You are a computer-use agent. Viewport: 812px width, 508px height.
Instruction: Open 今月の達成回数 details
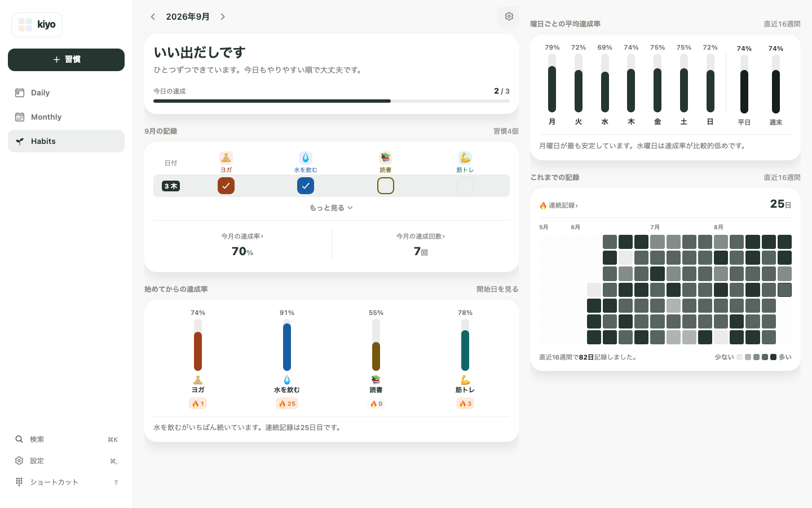pyautogui.click(x=421, y=237)
